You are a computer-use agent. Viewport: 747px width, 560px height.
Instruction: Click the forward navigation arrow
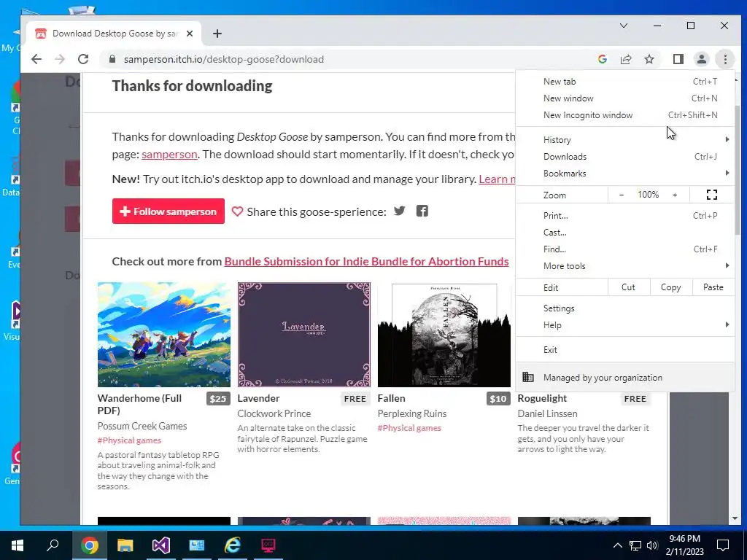60,59
